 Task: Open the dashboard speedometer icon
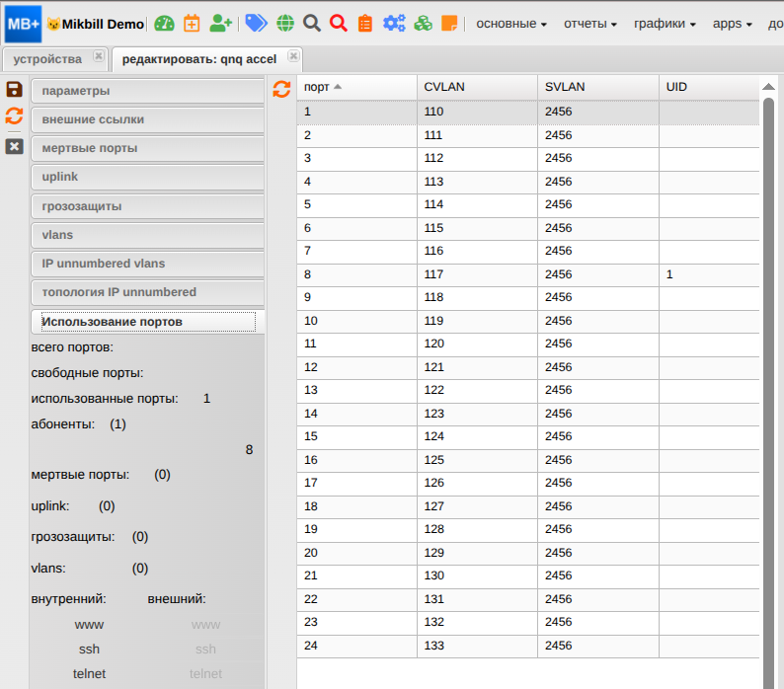[x=164, y=23]
